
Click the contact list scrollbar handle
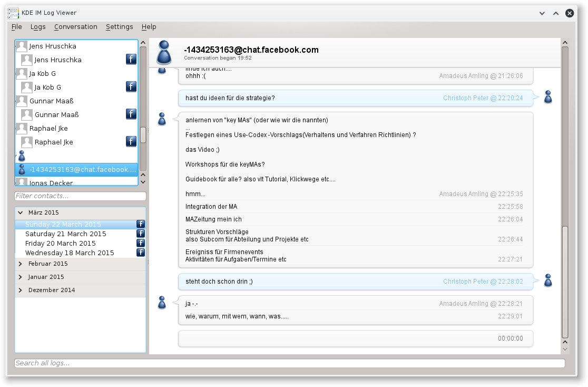[143, 135]
